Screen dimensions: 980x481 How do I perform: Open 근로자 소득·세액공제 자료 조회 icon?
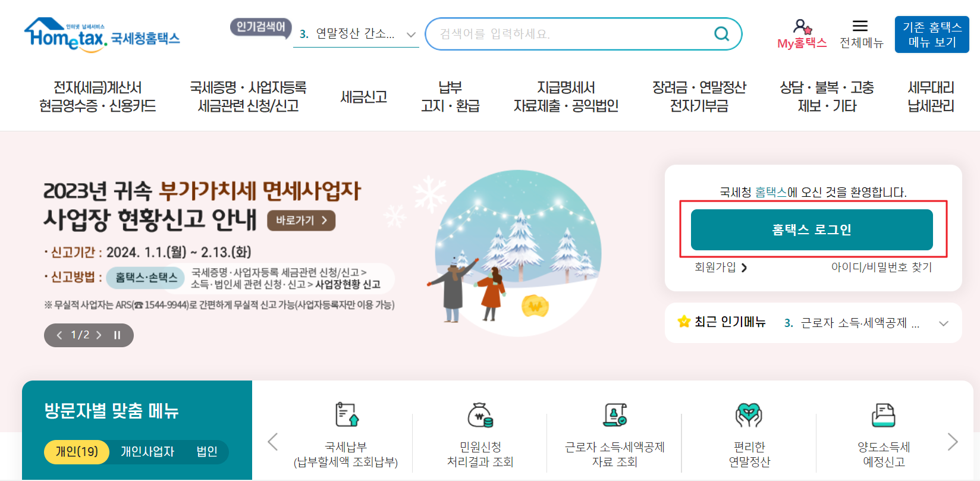click(615, 414)
